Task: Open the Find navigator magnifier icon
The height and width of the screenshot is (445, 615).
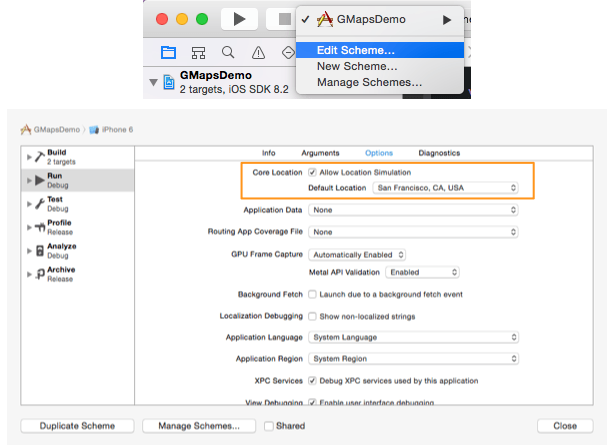Action: (x=229, y=52)
